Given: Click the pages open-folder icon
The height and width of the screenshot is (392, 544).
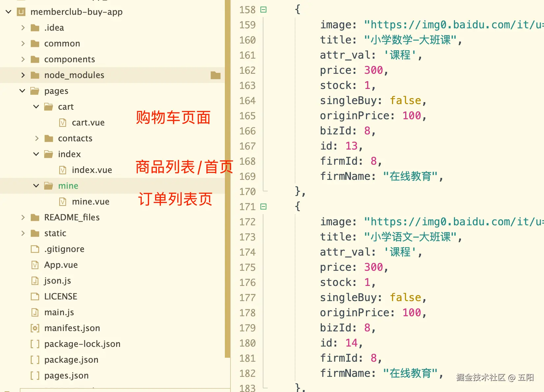Looking at the screenshot, I should click(x=35, y=91).
